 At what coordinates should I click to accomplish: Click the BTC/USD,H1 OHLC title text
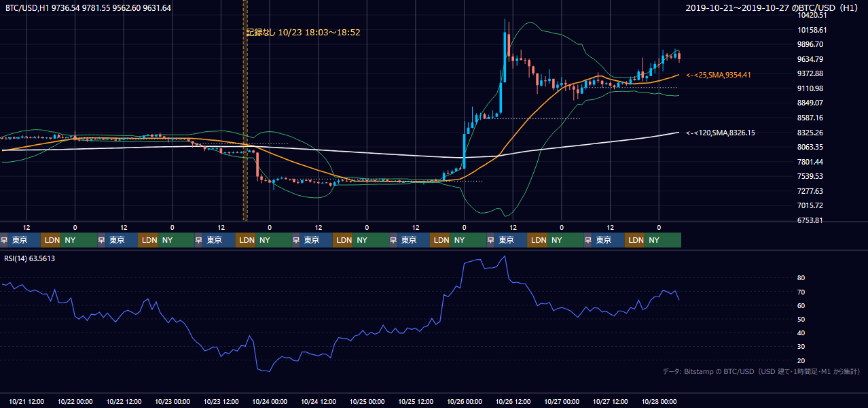tap(89, 8)
